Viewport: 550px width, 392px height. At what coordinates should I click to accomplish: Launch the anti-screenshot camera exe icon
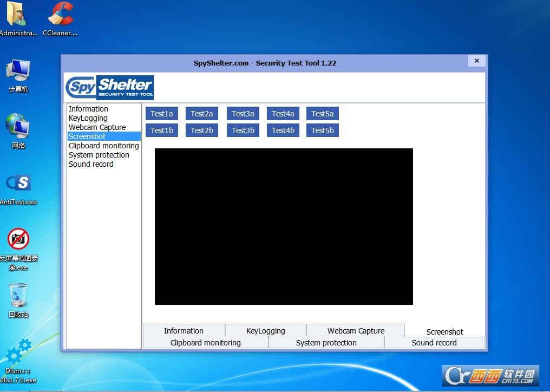coord(18,250)
